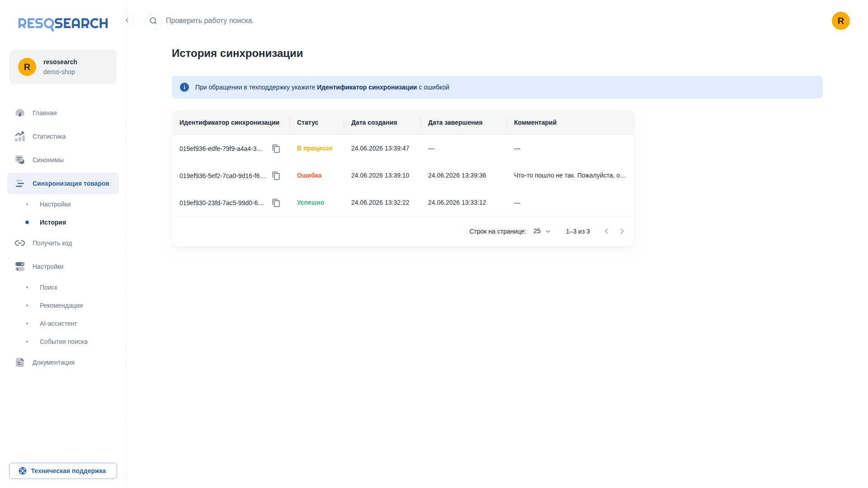Open the Рекомендации settings item

63,305
